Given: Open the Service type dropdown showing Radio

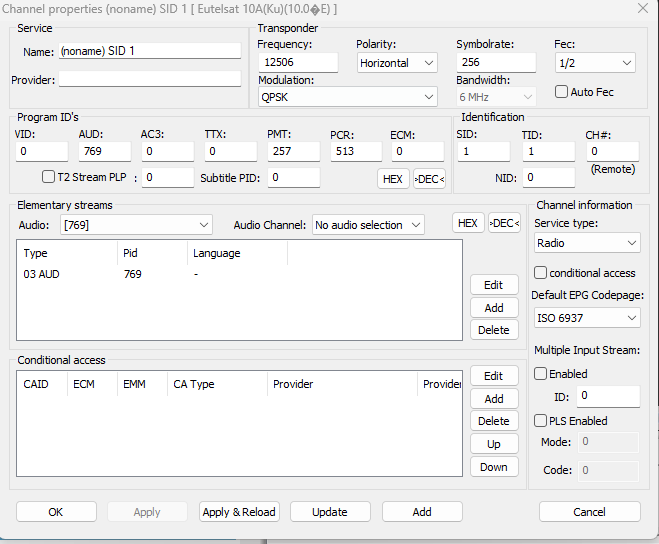Looking at the screenshot, I should (x=587, y=243).
